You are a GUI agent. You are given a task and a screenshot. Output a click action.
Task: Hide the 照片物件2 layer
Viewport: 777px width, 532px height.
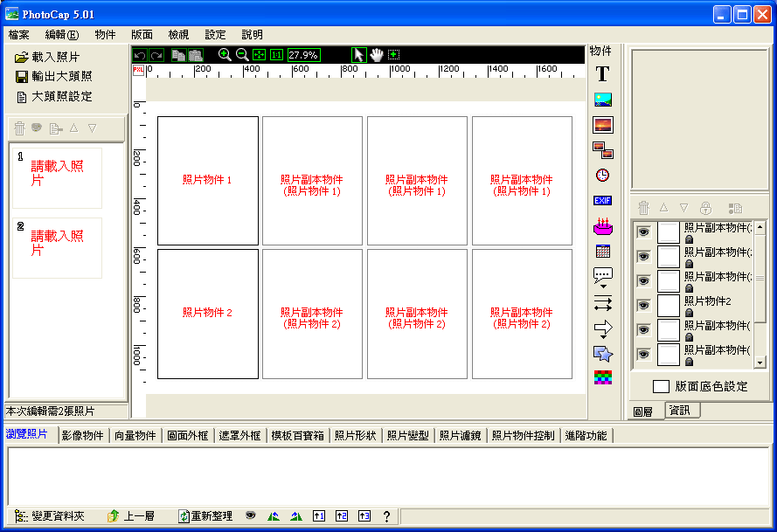(645, 301)
